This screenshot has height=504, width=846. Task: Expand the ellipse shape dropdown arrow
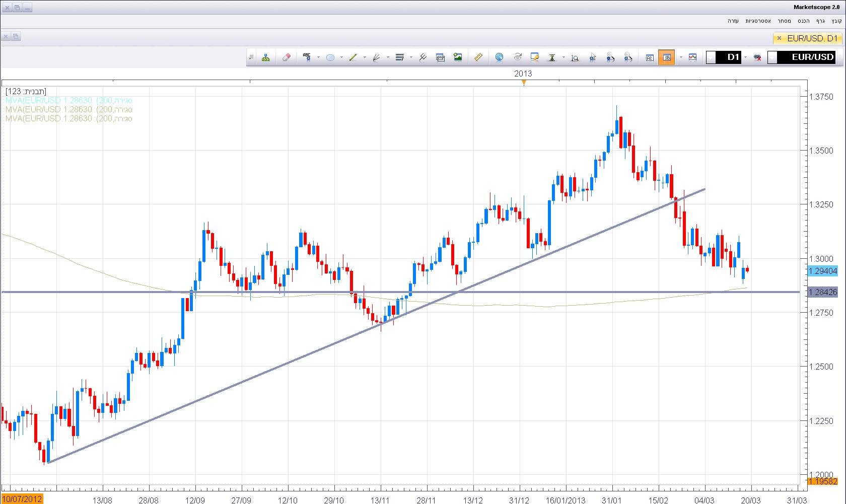pos(341,57)
